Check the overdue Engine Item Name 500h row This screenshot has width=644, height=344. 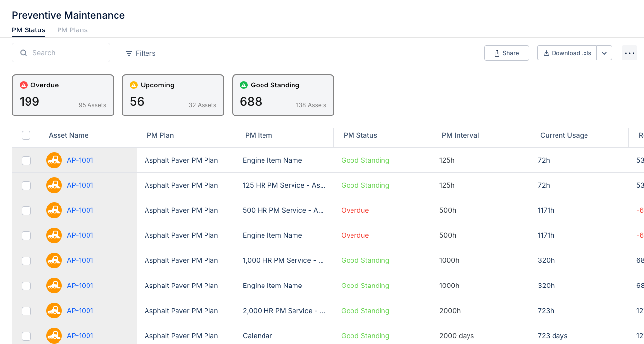[x=26, y=235]
